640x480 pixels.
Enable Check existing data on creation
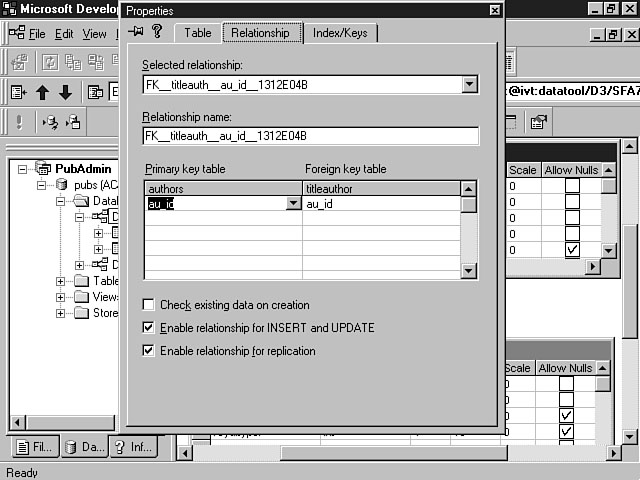point(149,305)
